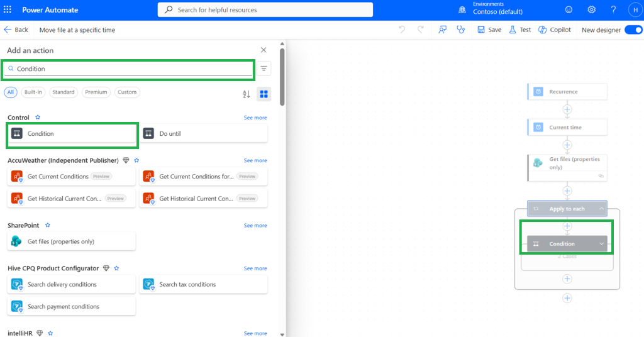Open the settings gear icon
Viewport: 644px width, 337px height.
591,10
